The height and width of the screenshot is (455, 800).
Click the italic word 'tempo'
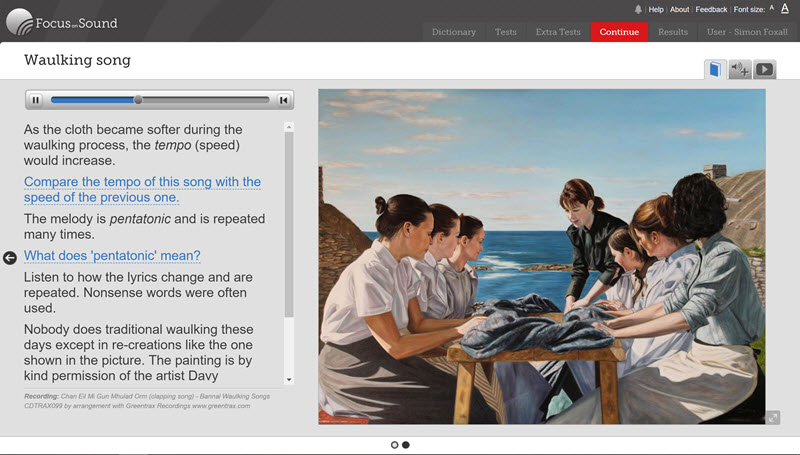click(x=173, y=145)
